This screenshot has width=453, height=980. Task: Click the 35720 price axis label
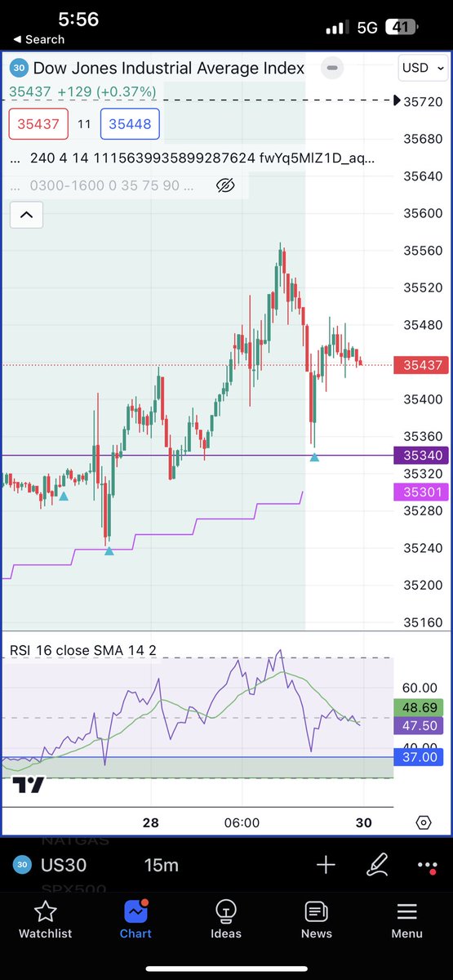424,101
